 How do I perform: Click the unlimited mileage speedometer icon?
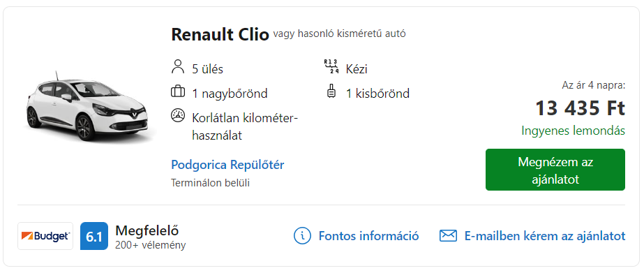[x=177, y=115]
